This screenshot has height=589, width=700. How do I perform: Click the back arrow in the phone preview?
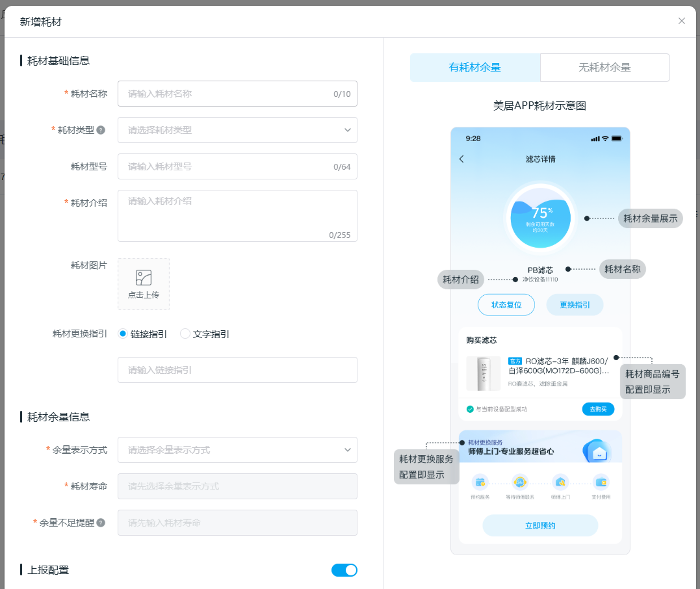coord(461,159)
